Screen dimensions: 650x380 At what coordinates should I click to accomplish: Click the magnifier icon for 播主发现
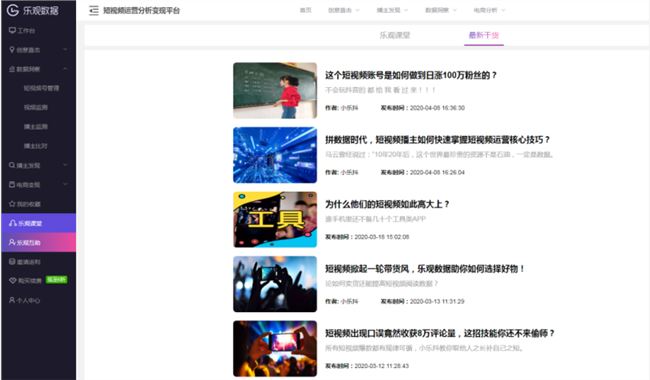click(12, 165)
